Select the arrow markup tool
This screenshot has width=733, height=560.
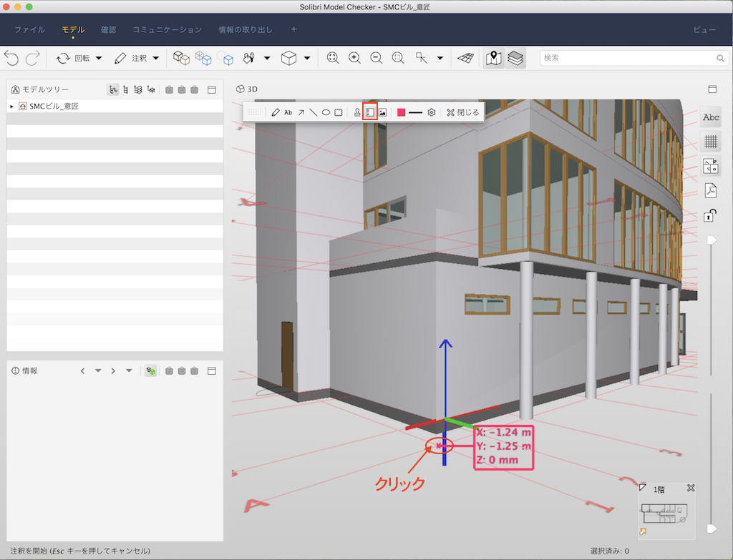301,112
